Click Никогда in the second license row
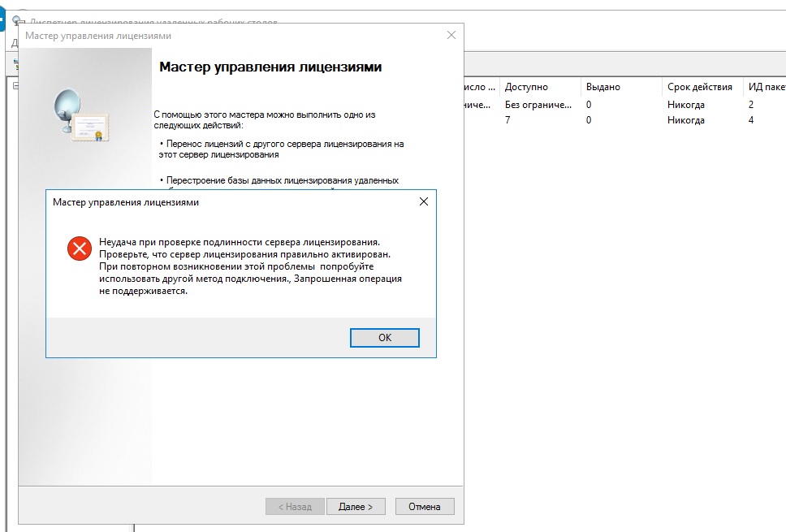 point(686,120)
